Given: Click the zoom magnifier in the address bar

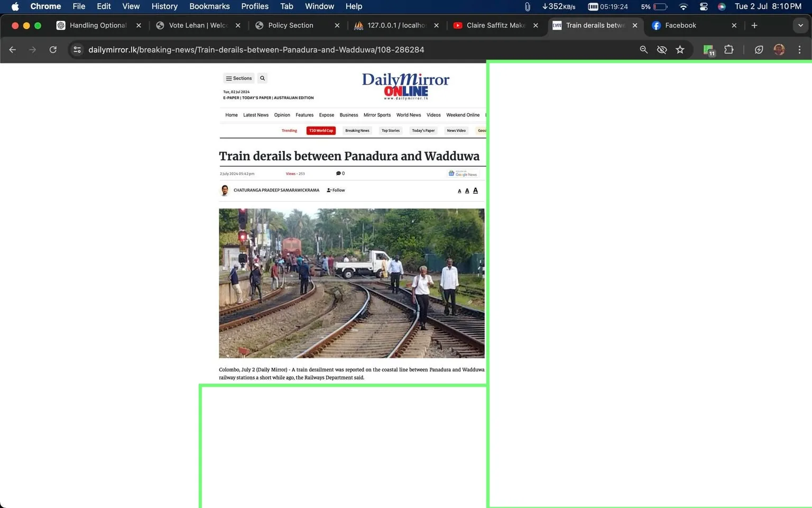Looking at the screenshot, I should coord(643,49).
